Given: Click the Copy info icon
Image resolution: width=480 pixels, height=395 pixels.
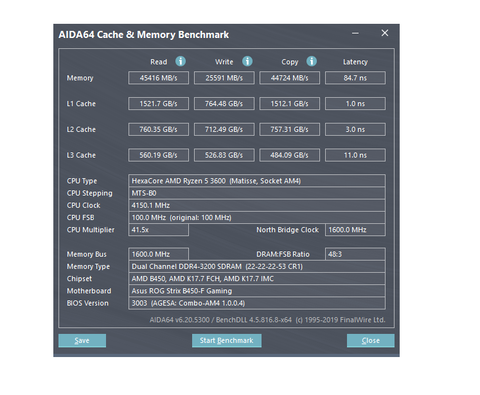Looking at the screenshot, I should point(312,61).
